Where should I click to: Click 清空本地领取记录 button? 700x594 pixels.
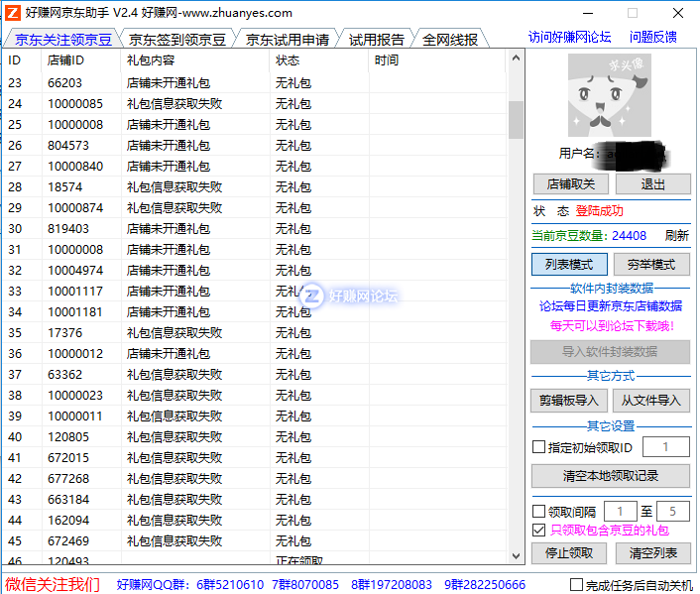(x=610, y=476)
